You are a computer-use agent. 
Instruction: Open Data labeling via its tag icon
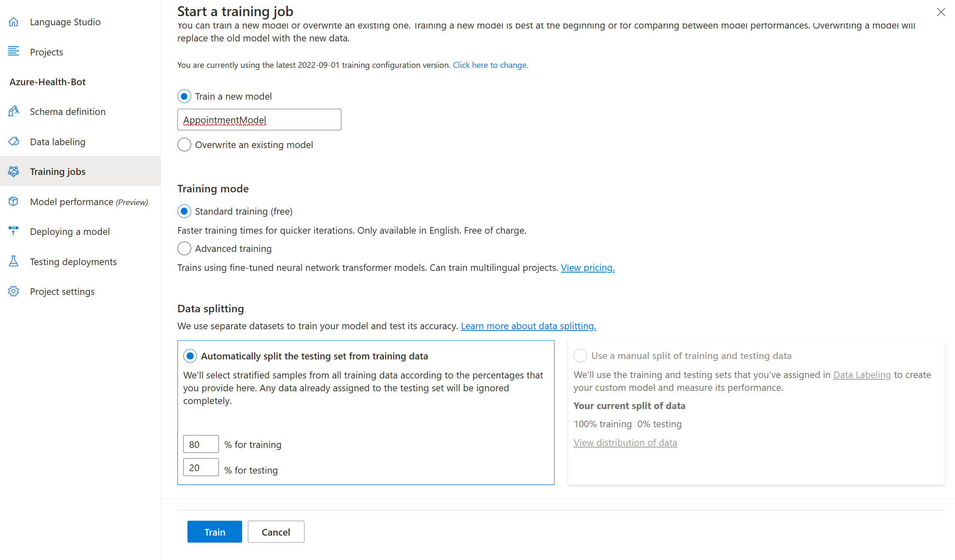coord(14,141)
